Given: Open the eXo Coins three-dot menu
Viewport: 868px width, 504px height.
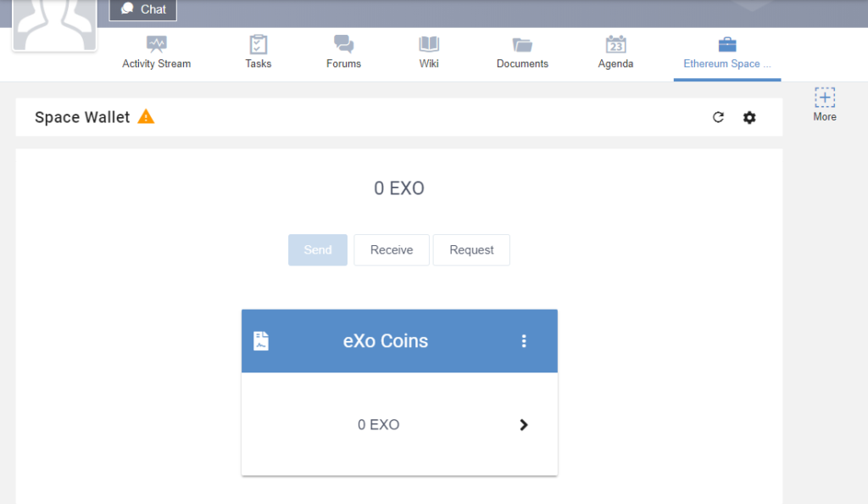Looking at the screenshot, I should [524, 341].
